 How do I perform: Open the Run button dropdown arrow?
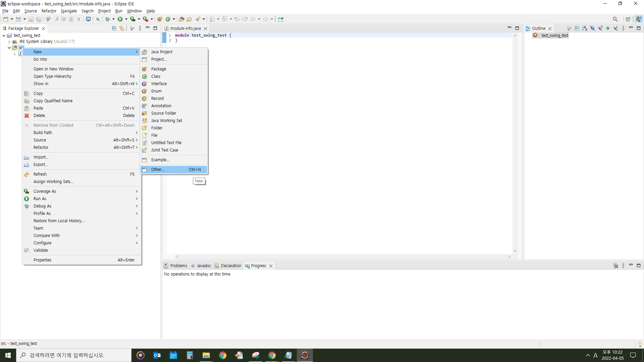coord(126,19)
